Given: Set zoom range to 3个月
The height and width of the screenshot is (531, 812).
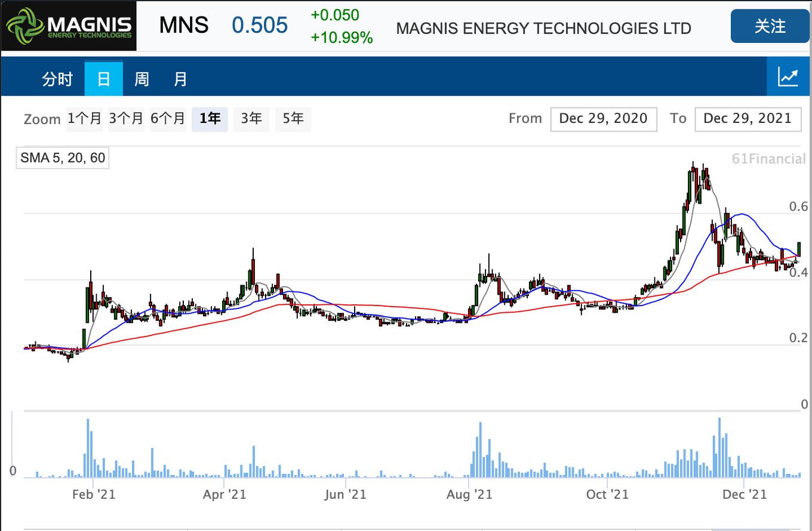Looking at the screenshot, I should point(126,119).
